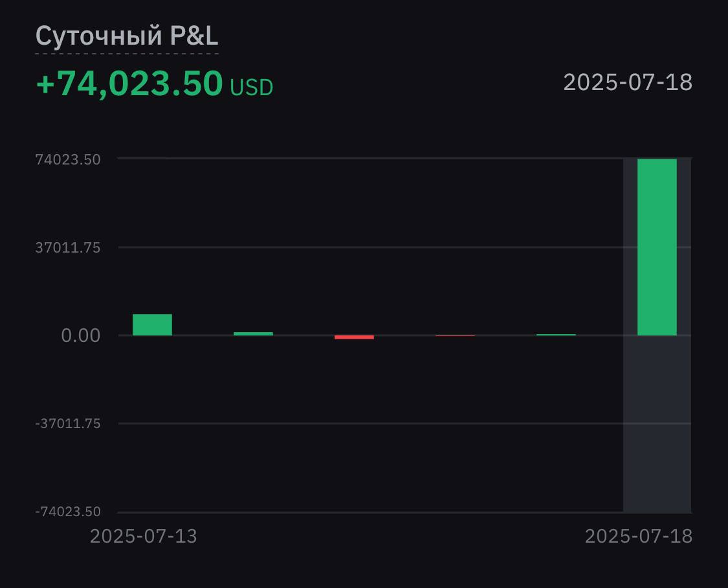
Task: Select the thin green fifth-day bar
Action: [557, 334]
